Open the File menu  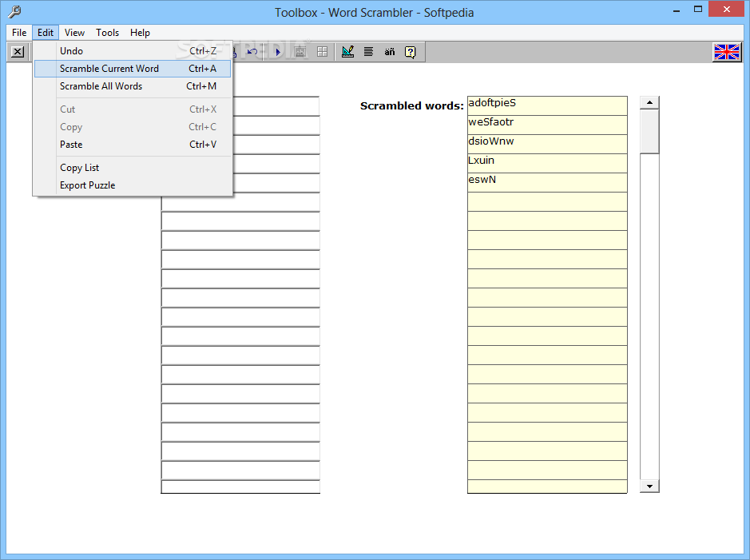[19, 33]
